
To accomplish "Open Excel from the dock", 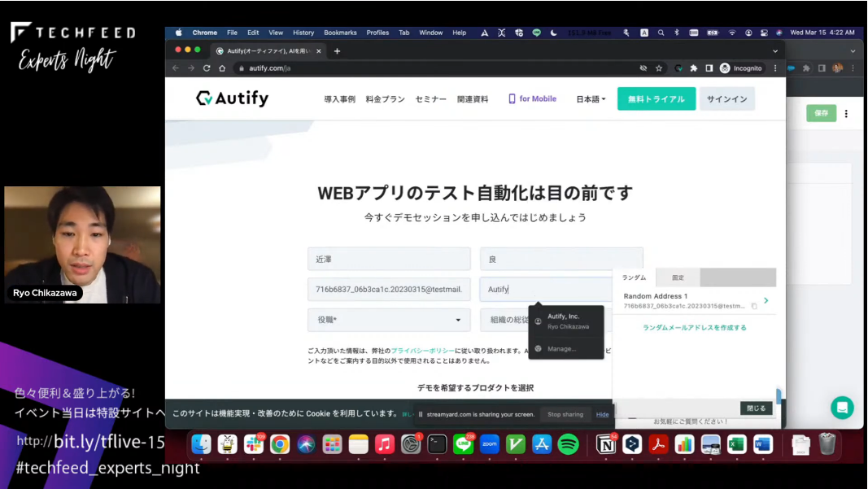I will pyautogui.click(x=737, y=444).
